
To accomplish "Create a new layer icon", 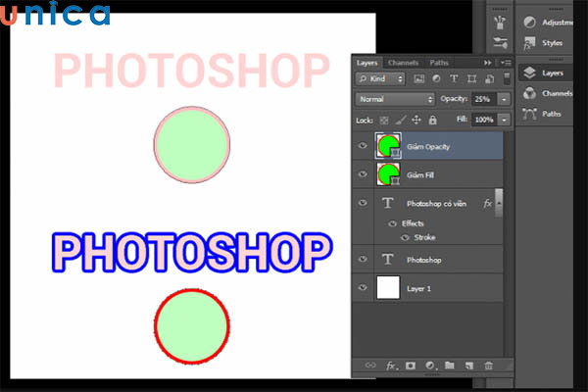I will click(469, 366).
